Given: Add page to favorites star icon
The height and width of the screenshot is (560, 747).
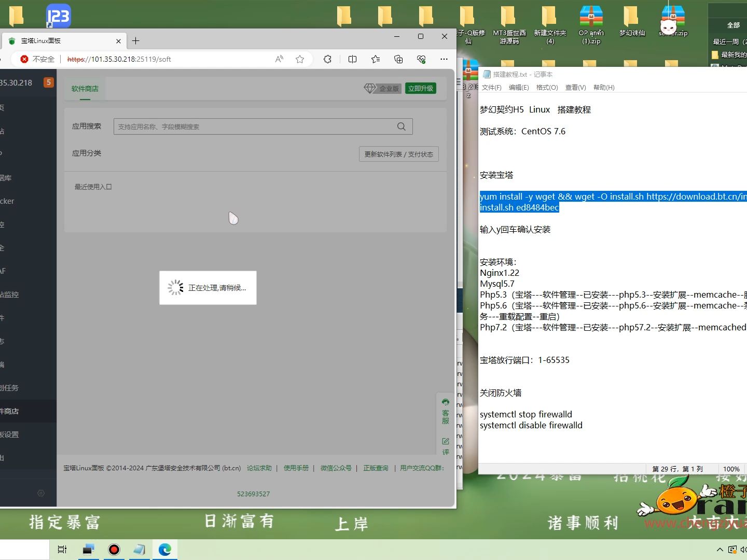Looking at the screenshot, I should (x=300, y=59).
